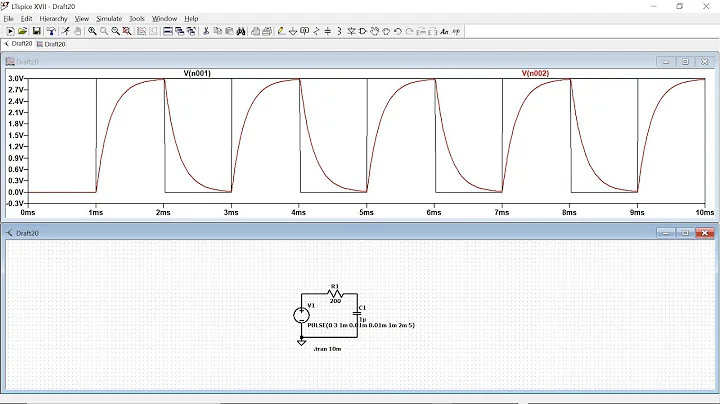The height and width of the screenshot is (404, 720).
Task: Open a file with the folder icon
Action: click(22, 31)
